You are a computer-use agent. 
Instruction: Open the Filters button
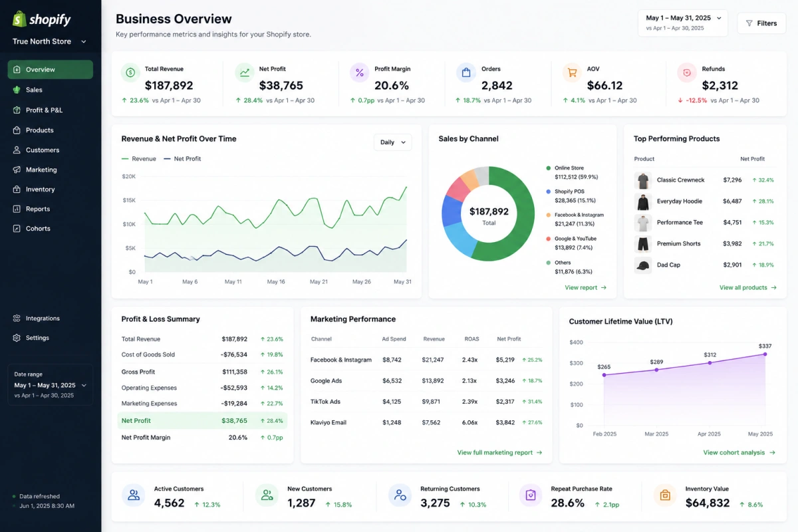(761, 23)
